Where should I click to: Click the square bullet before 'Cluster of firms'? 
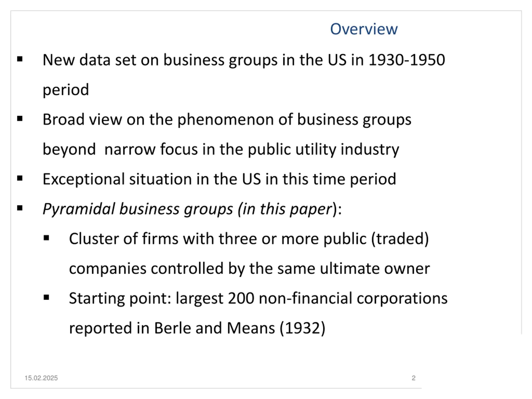click(46, 238)
